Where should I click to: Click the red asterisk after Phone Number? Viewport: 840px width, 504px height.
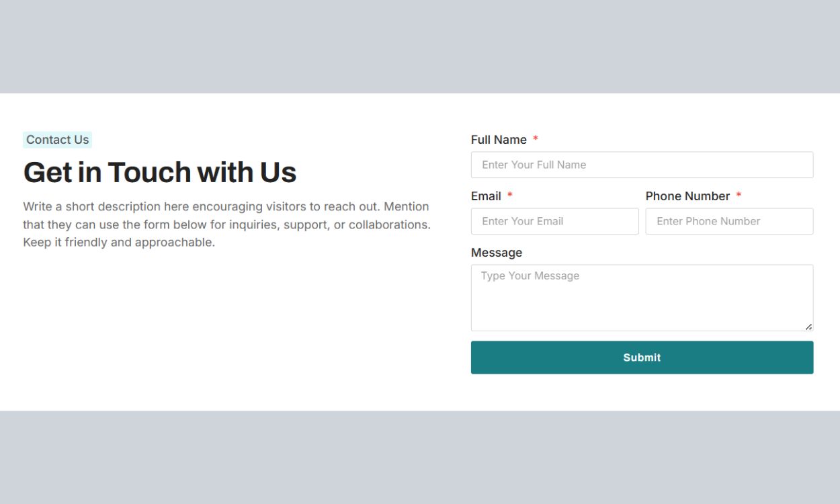point(739,196)
